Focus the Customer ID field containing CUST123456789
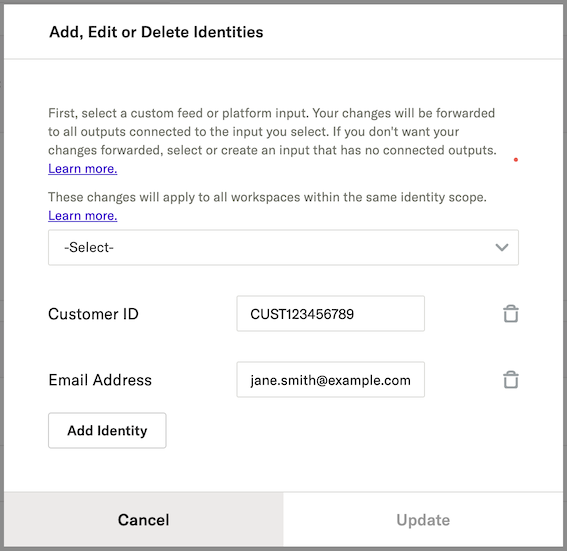The height and width of the screenshot is (551, 567). (331, 313)
